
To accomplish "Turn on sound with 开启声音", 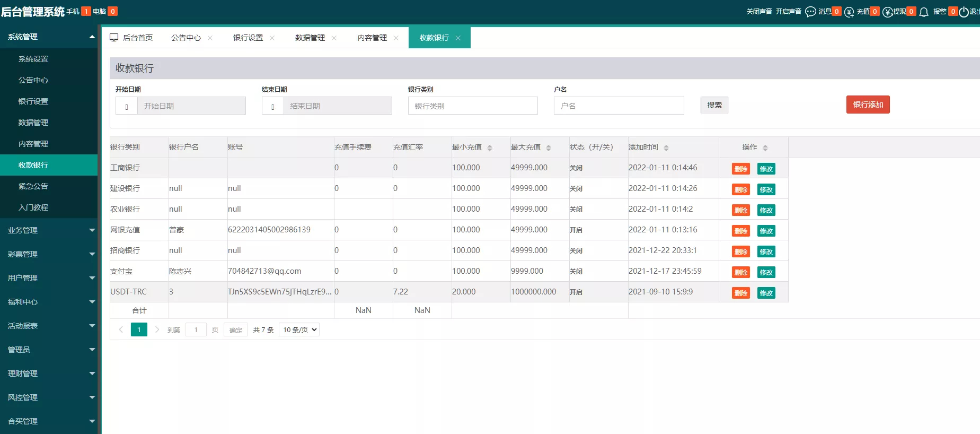I will (788, 12).
